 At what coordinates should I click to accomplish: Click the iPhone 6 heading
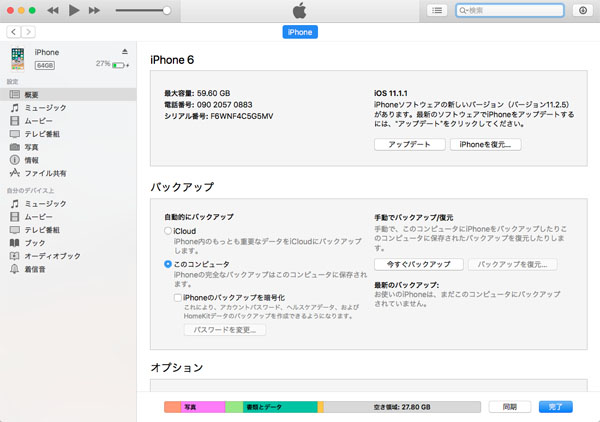(x=172, y=60)
